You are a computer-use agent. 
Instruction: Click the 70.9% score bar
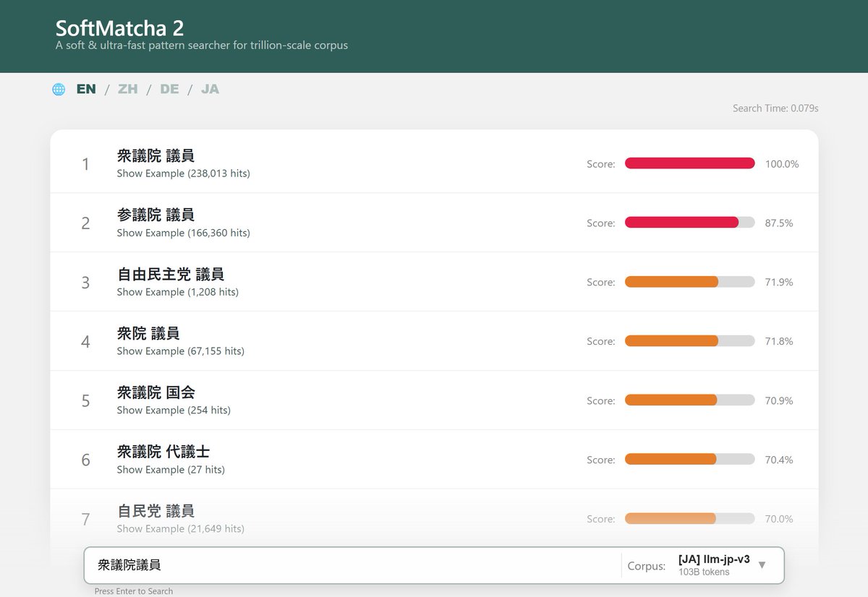[x=690, y=400]
